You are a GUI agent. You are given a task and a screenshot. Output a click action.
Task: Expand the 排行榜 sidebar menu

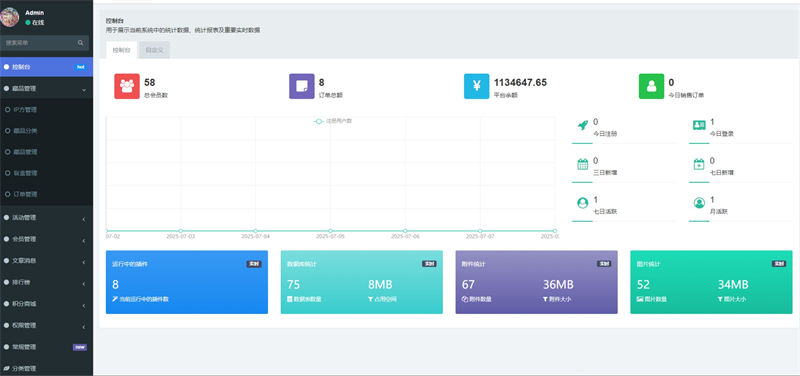point(46,282)
